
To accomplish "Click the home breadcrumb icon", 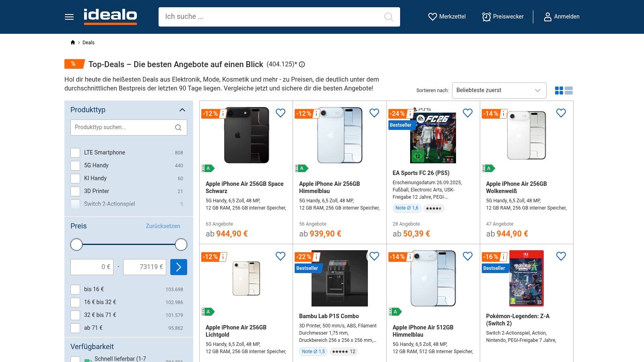I will click(73, 43).
